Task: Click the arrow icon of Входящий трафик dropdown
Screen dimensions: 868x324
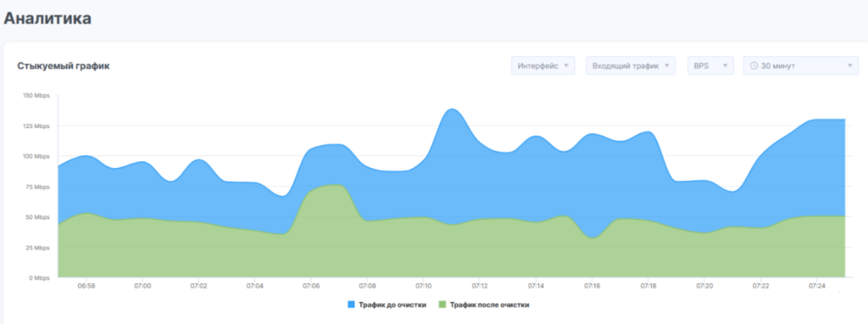Action: tap(666, 66)
